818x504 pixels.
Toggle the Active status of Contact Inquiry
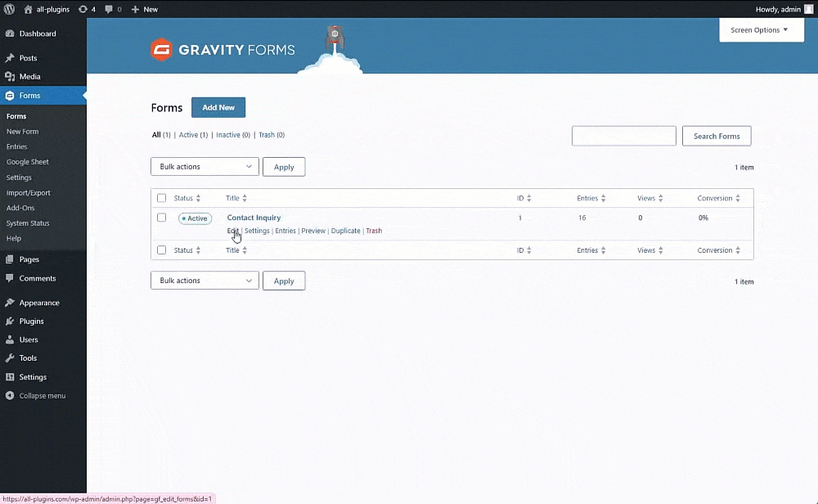pyautogui.click(x=196, y=218)
